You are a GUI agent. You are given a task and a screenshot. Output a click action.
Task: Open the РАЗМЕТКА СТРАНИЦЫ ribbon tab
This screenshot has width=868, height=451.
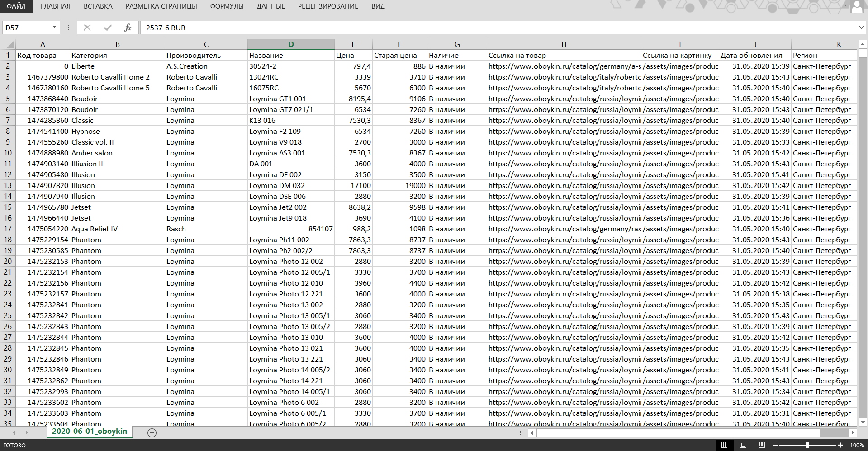[161, 6]
